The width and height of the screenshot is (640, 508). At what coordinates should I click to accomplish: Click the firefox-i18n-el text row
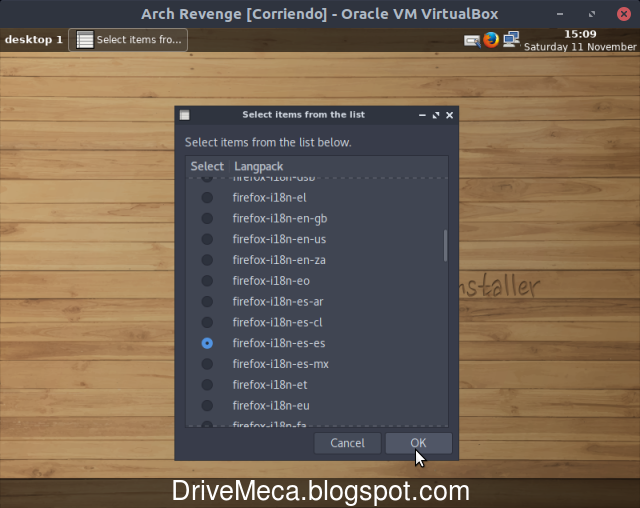[269, 198]
